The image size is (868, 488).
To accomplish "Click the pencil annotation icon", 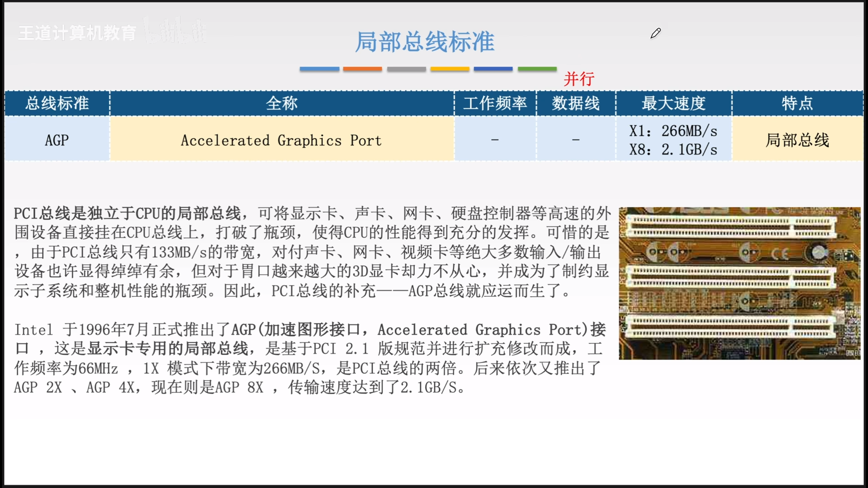I will pyautogui.click(x=655, y=33).
